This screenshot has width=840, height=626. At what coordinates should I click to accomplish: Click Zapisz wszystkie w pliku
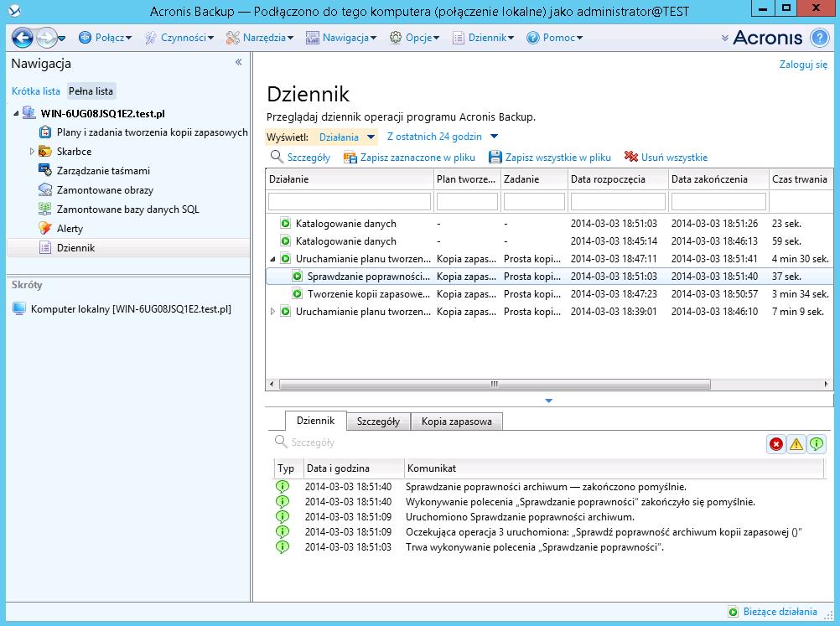(x=550, y=157)
